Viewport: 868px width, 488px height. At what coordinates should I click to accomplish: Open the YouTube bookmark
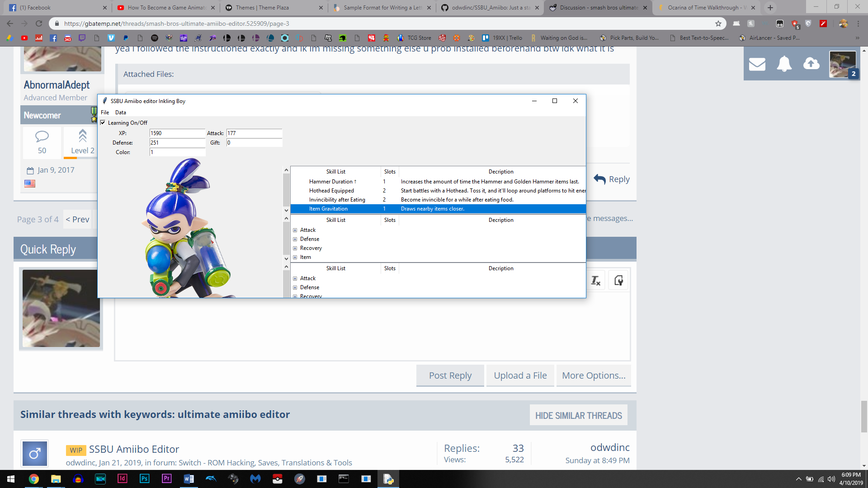tap(24, 38)
